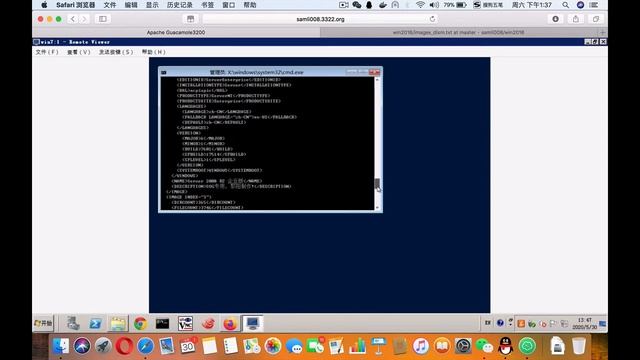Image resolution: width=640 pixels, height=360 pixels.
Task: Open System Preferences from the Dock
Action: (x=463, y=346)
